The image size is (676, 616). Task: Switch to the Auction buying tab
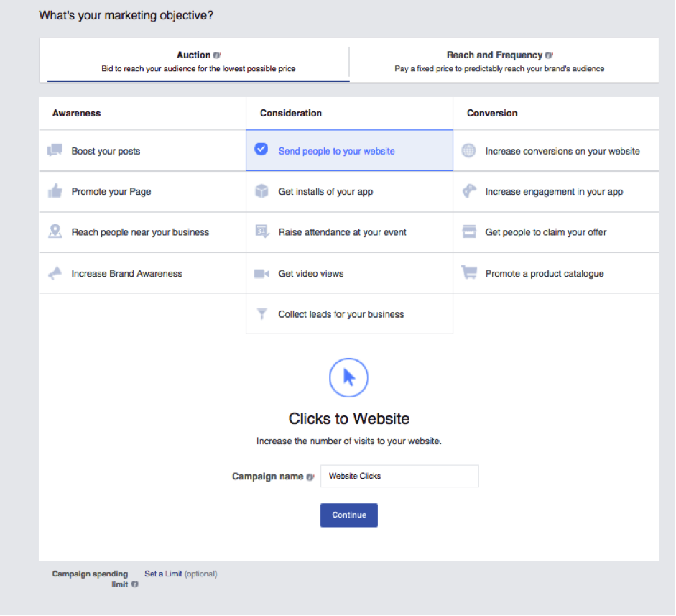click(198, 62)
